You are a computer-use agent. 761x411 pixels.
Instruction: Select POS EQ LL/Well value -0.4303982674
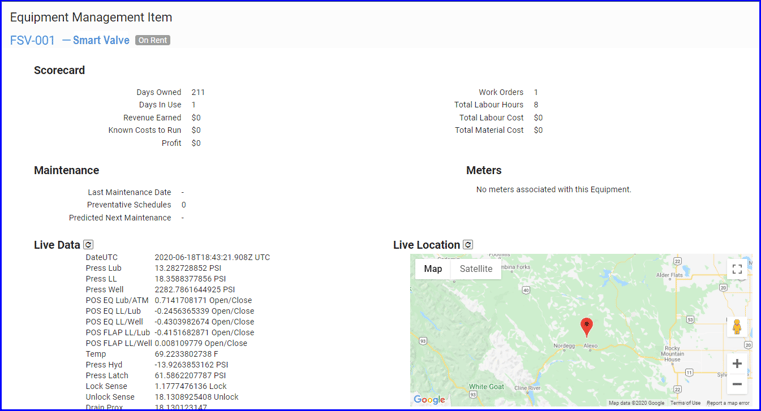[182, 322]
